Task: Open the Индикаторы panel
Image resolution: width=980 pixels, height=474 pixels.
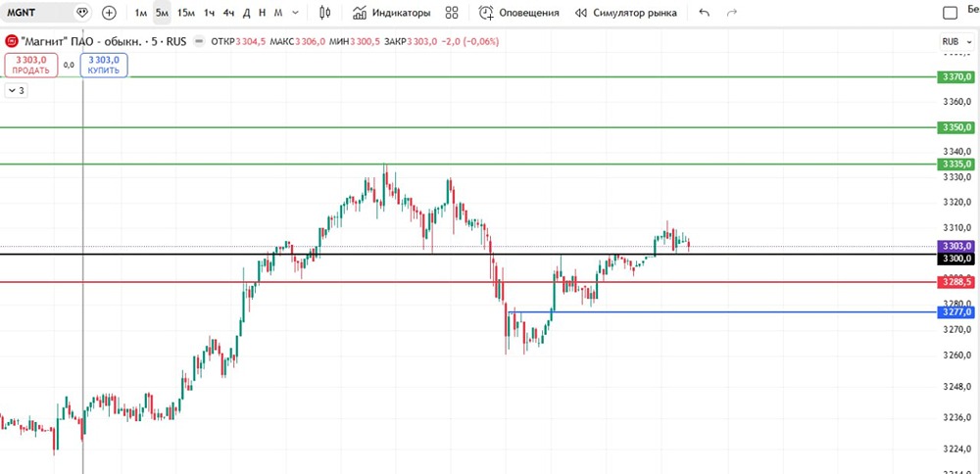Action: pyautogui.click(x=391, y=13)
